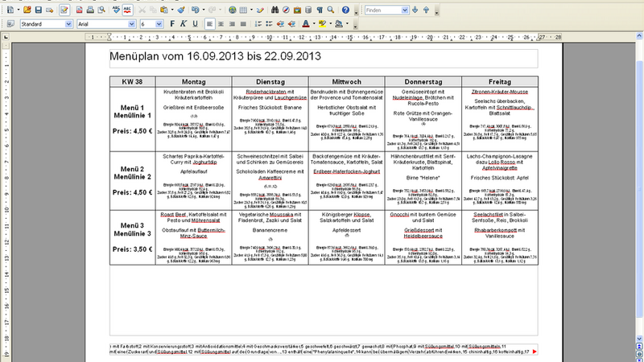
Task: Toggle numbered list
Action: (x=258, y=24)
